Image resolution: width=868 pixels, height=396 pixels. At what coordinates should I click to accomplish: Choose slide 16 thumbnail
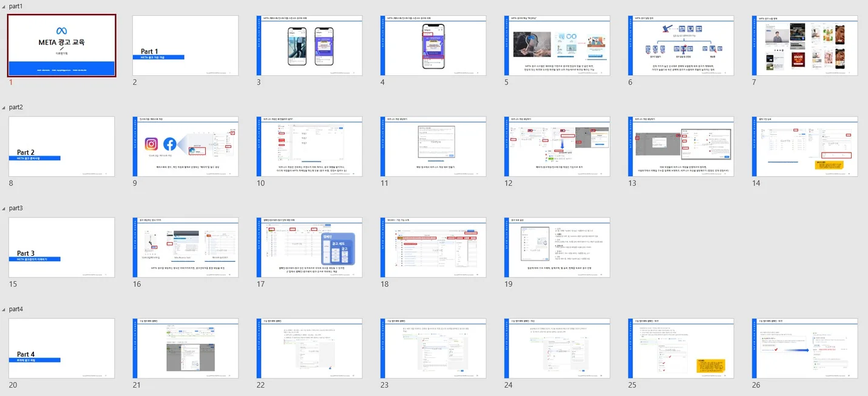coord(185,247)
